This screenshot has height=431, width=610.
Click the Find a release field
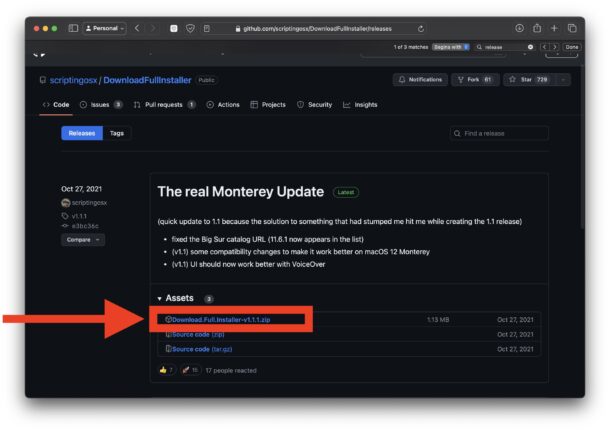pyautogui.click(x=499, y=133)
